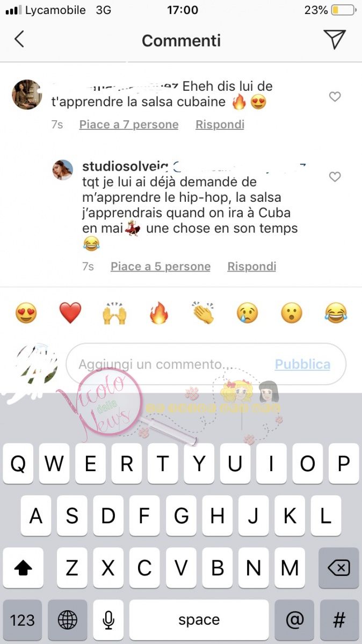The width and height of the screenshot is (362, 644).
Task: Insert the crying face emoji quick reaction
Action: (x=247, y=313)
